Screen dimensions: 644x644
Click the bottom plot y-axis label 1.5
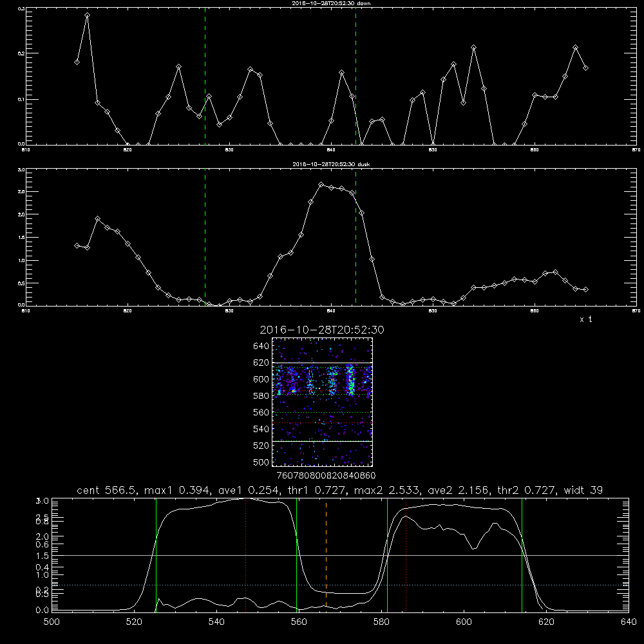[x=43, y=555]
